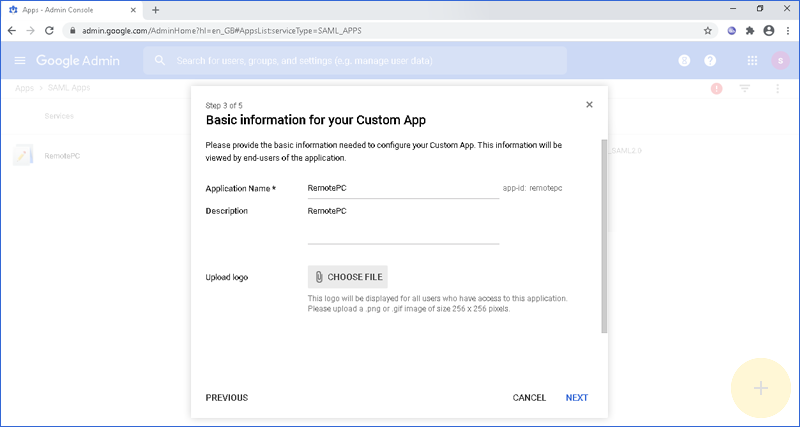The height and width of the screenshot is (427, 800).
Task: Close the Custom App dialog with X
Action: (589, 104)
